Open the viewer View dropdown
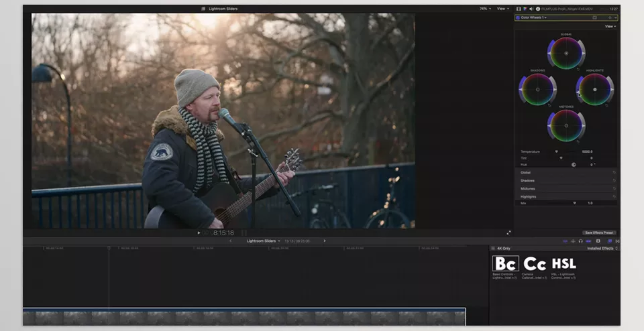The height and width of the screenshot is (331, 644). 503,9
